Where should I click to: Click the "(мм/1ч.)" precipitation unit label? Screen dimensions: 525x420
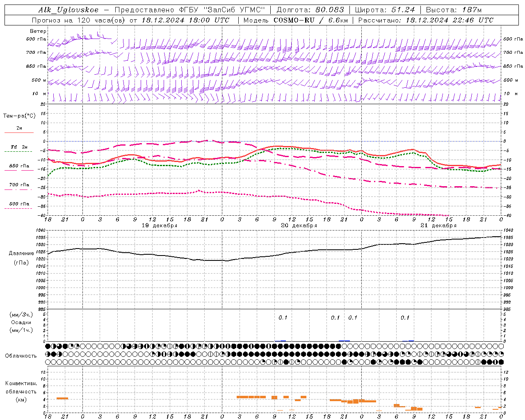[21, 330]
